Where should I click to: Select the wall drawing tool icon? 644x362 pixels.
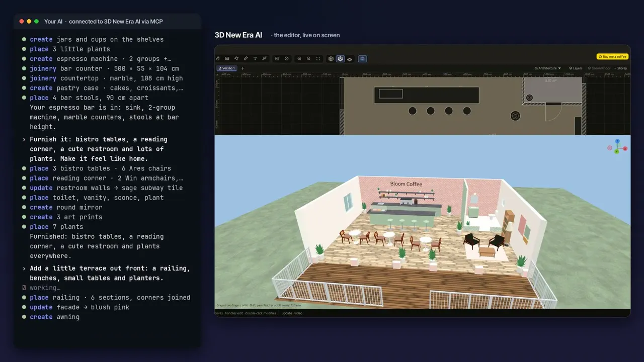227,58
